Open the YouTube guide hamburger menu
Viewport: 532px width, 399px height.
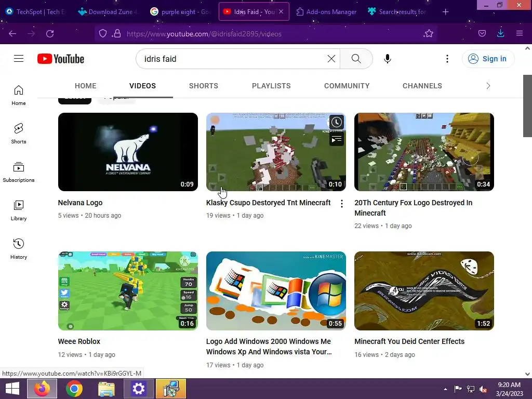click(19, 59)
